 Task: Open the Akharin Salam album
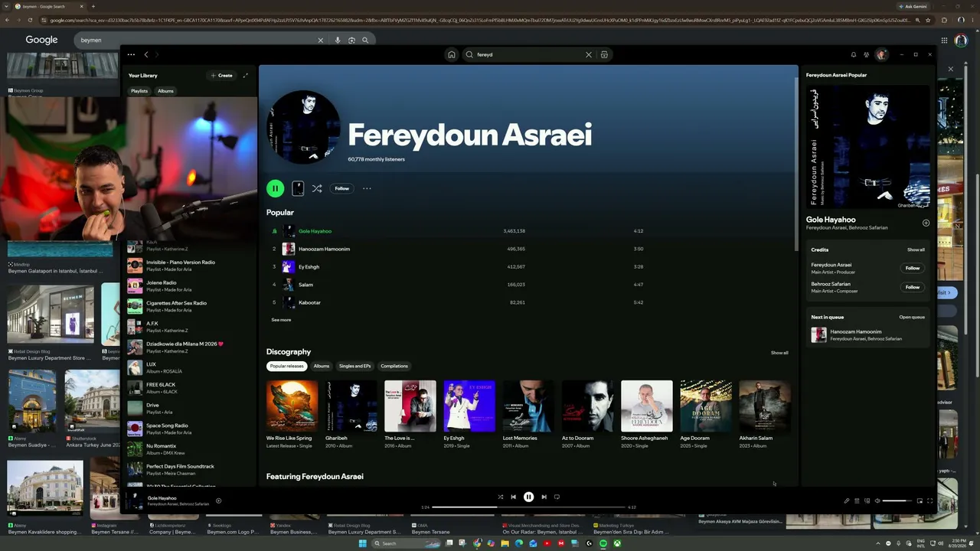(765, 406)
